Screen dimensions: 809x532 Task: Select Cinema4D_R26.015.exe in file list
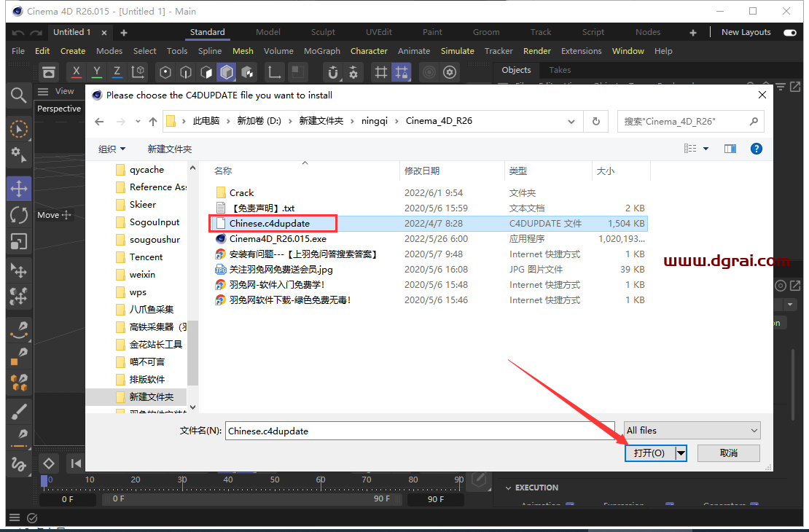point(278,238)
